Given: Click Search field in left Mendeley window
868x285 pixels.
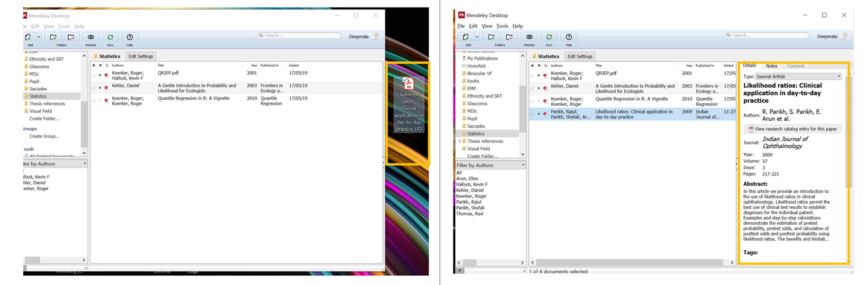Looking at the screenshot, I should click(299, 35).
